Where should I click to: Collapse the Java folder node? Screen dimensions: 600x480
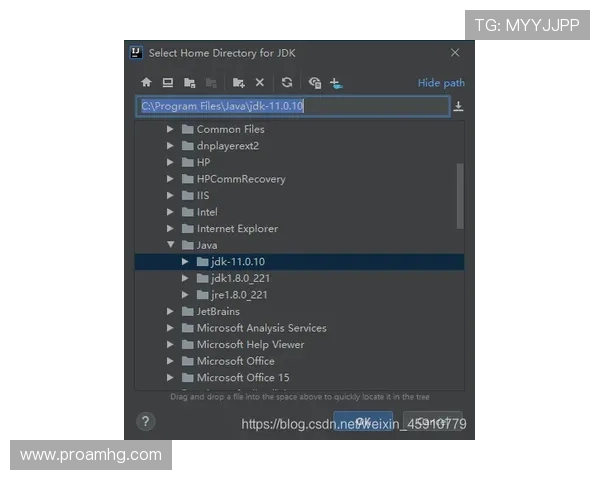click(x=171, y=245)
